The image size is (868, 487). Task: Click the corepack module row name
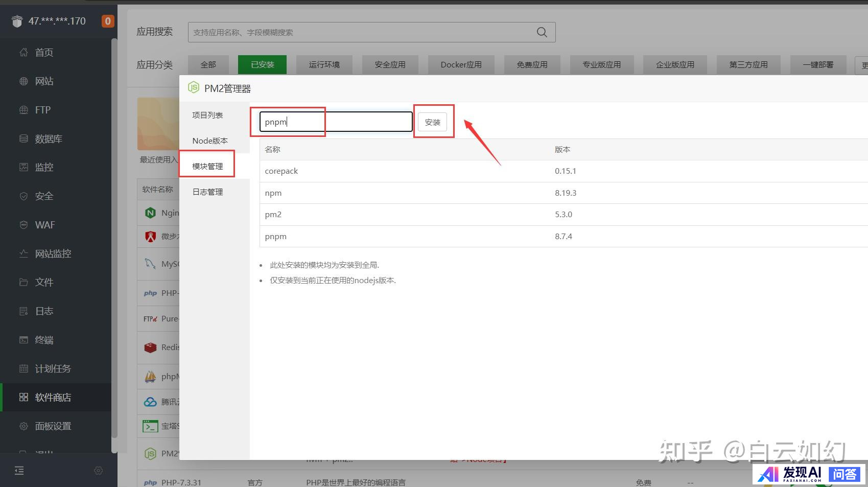pyautogui.click(x=281, y=171)
